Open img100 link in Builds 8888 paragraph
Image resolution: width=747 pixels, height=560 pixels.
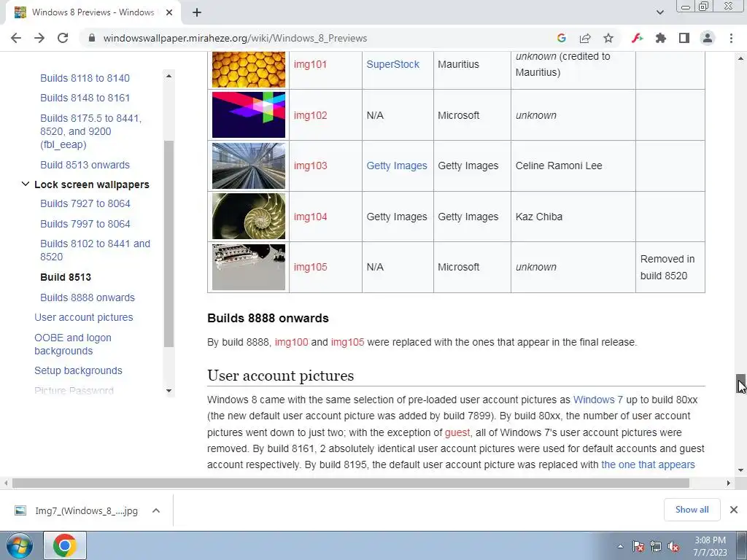pos(291,342)
